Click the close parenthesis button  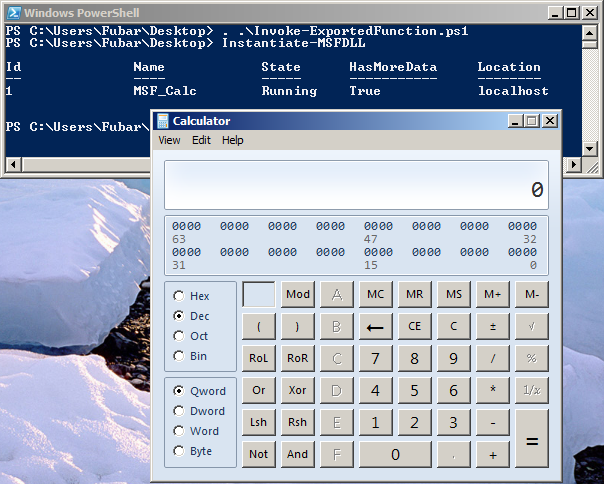coord(297,326)
